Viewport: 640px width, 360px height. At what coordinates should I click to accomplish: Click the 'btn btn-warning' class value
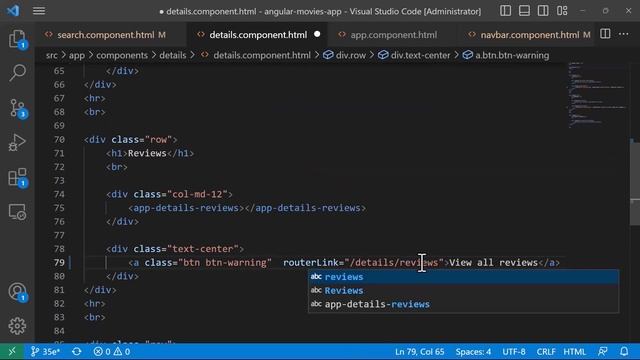225,262
